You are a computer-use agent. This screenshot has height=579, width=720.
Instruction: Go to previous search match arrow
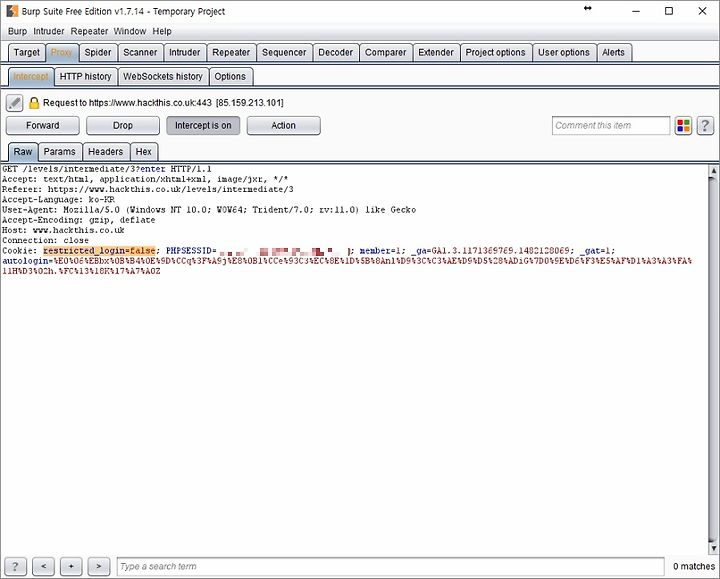[x=44, y=566]
